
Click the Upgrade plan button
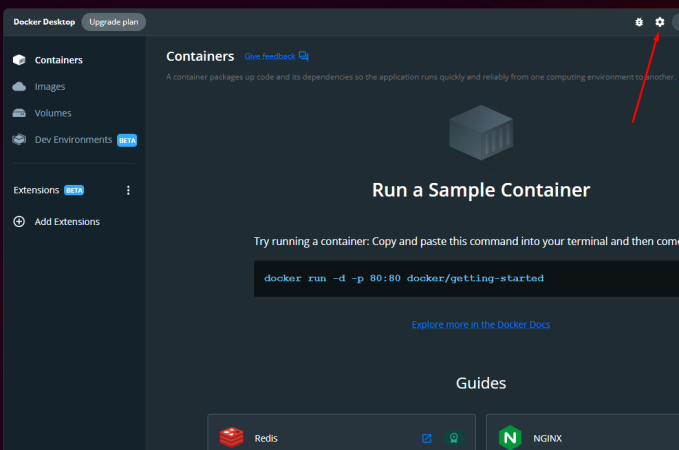click(113, 22)
